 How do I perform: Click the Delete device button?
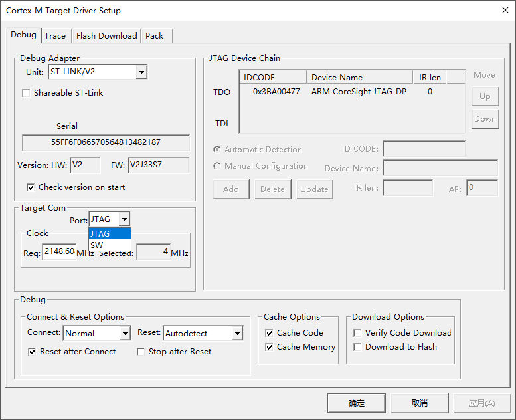click(x=272, y=189)
